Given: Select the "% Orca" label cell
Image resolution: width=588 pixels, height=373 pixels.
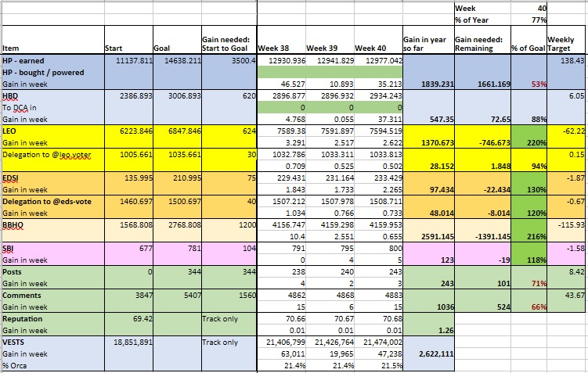Looking at the screenshot, I should pyautogui.click(x=52, y=367).
